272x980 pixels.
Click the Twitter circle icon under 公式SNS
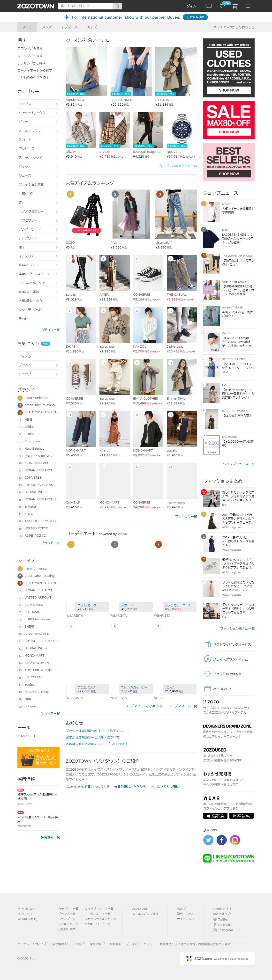[208, 840]
